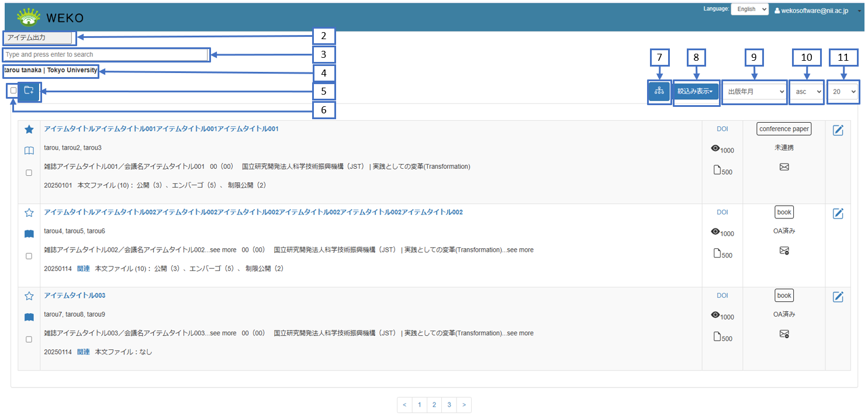Click the filled star on item 001
The height and width of the screenshot is (420, 868).
[29, 129]
